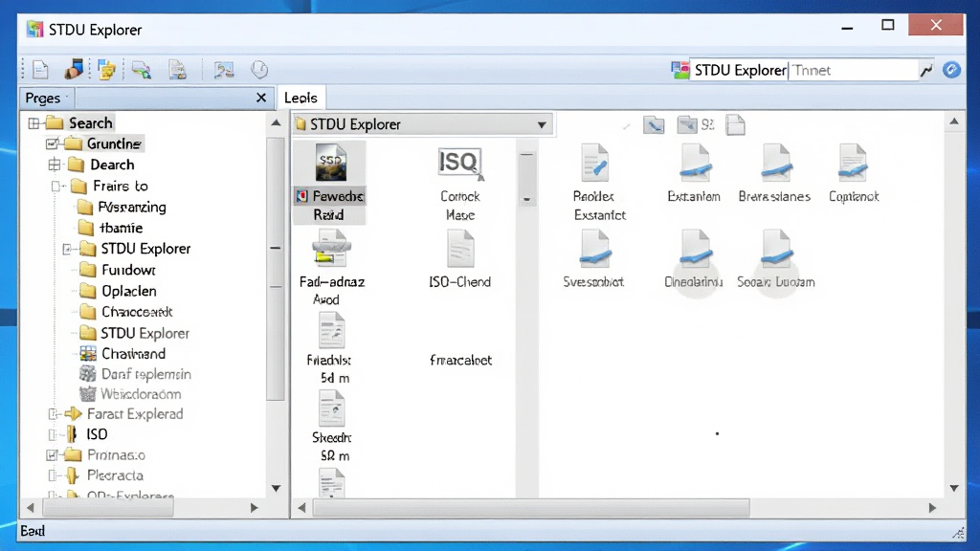Open the ISO-Chend document
Image resolution: width=980 pixels, height=551 pixels.
[460, 259]
